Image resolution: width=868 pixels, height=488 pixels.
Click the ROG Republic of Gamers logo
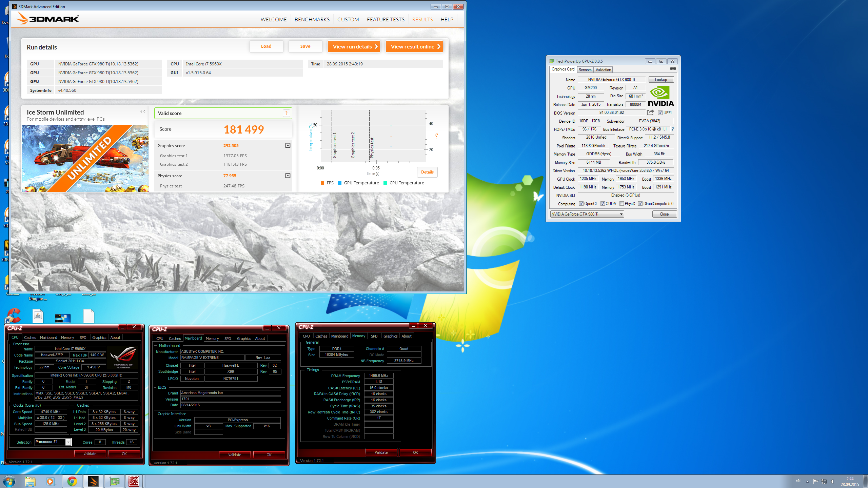[123, 358]
